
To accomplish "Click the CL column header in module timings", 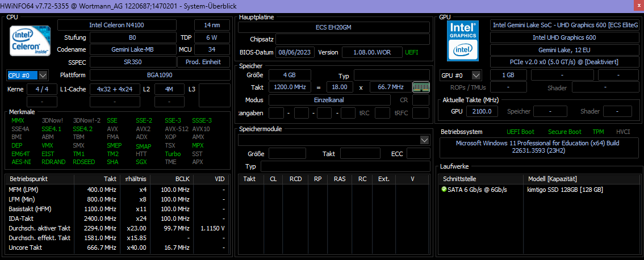I will pyautogui.click(x=273, y=179).
